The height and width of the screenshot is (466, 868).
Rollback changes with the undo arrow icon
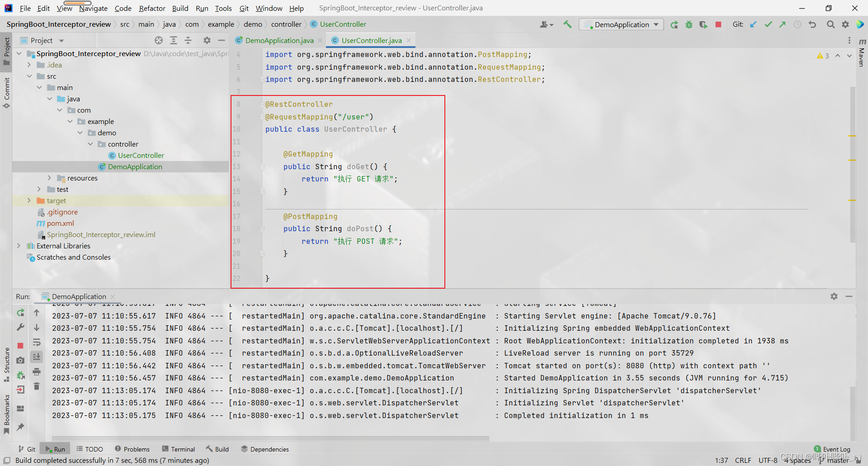[x=812, y=24]
